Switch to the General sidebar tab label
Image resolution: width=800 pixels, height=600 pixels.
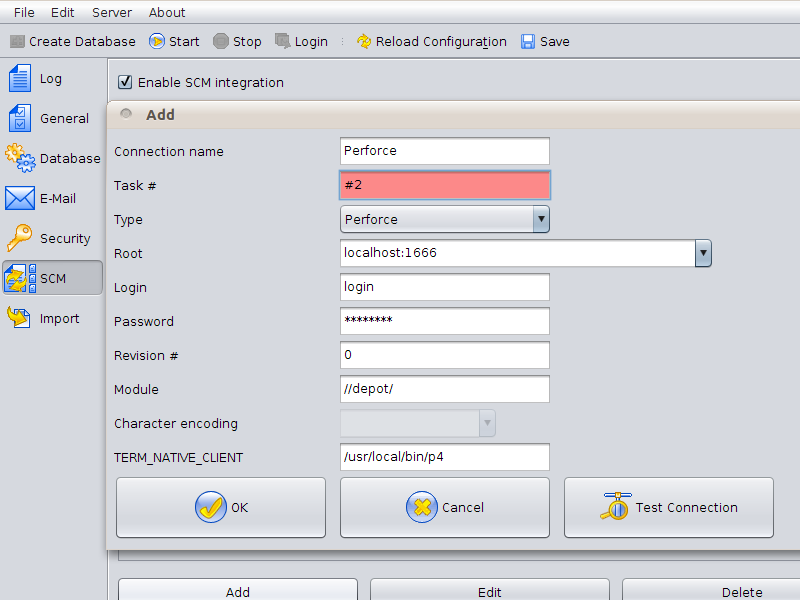[64, 118]
